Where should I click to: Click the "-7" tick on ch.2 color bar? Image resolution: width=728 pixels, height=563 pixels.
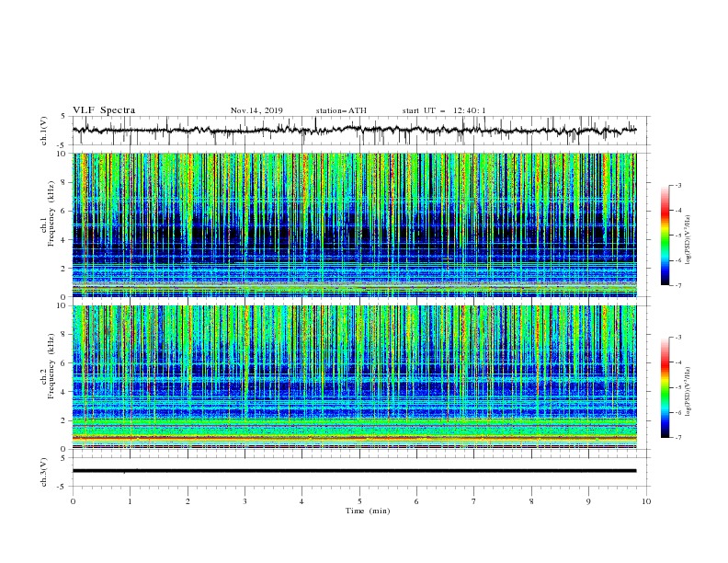[x=677, y=438]
